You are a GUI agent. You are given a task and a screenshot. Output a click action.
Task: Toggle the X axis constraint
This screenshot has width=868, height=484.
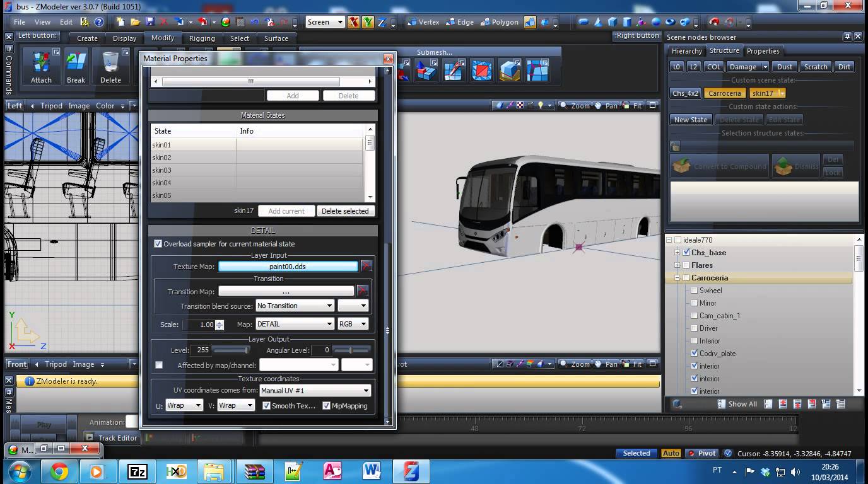353,22
